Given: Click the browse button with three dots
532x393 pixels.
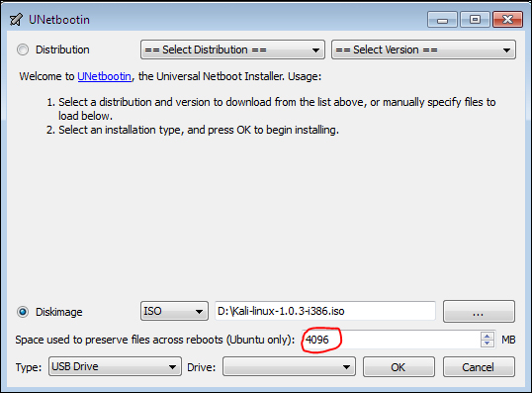Looking at the screenshot, I should (479, 311).
